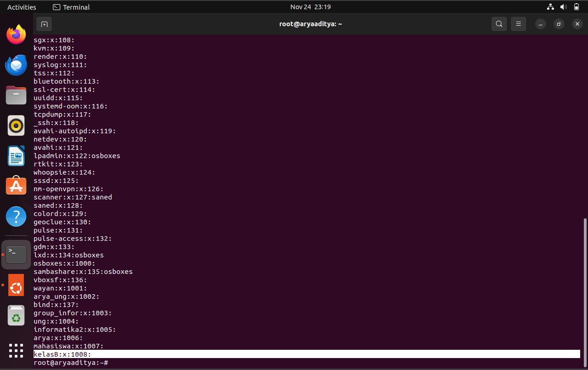The height and width of the screenshot is (370, 588).
Task: Open Ubuntu Software from the dock
Action: click(16, 186)
